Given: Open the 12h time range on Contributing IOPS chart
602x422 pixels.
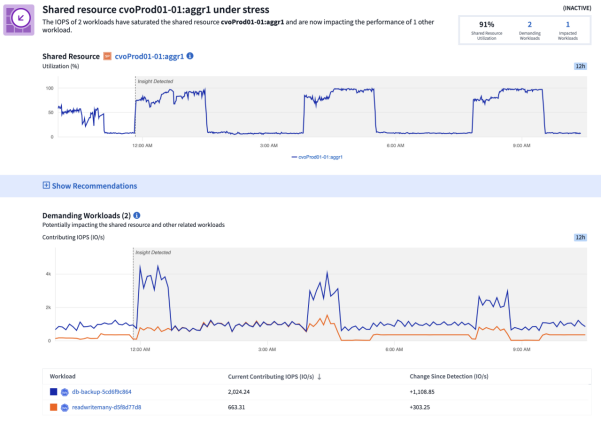Looking at the screenshot, I should [580, 238].
